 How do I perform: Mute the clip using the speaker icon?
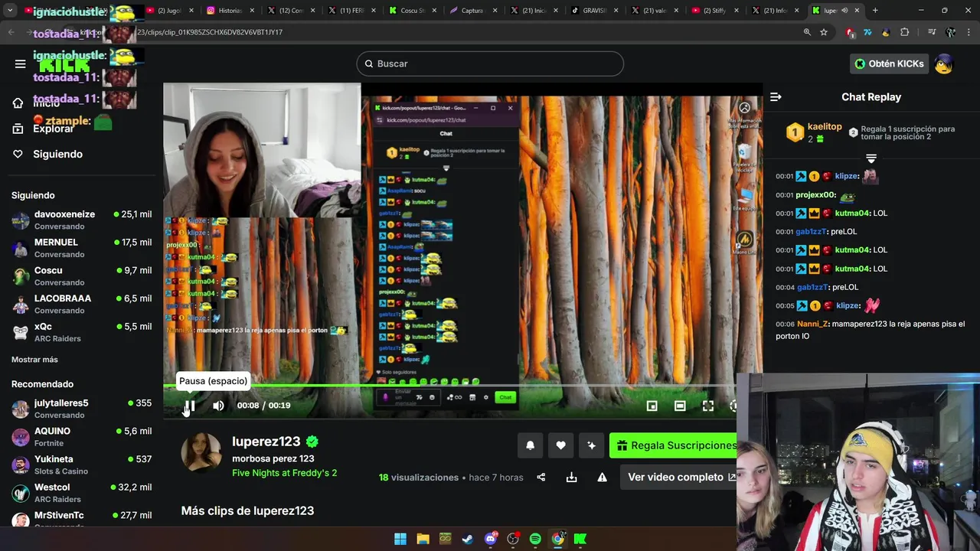click(x=218, y=406)
